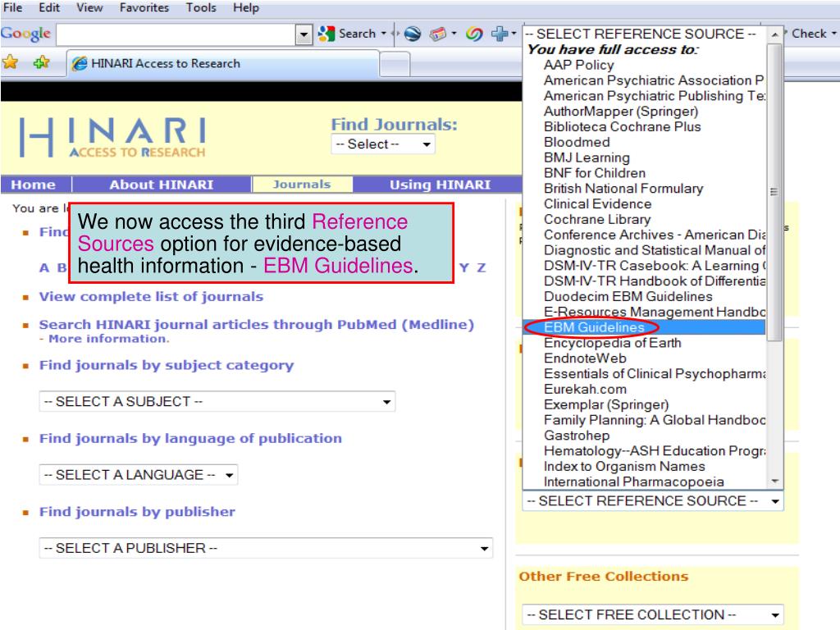Click the swirl icon in Google toolbar
Viewport: 840px width, 630px height.
473,34
